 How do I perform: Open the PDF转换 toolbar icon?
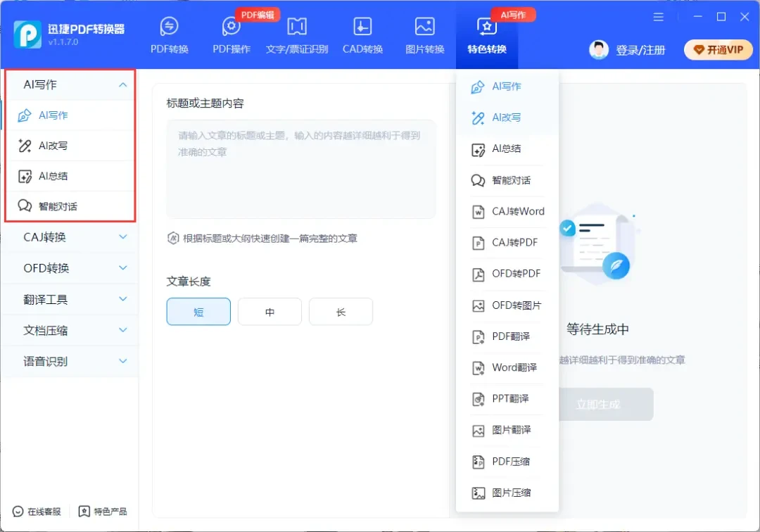point(169,27)
